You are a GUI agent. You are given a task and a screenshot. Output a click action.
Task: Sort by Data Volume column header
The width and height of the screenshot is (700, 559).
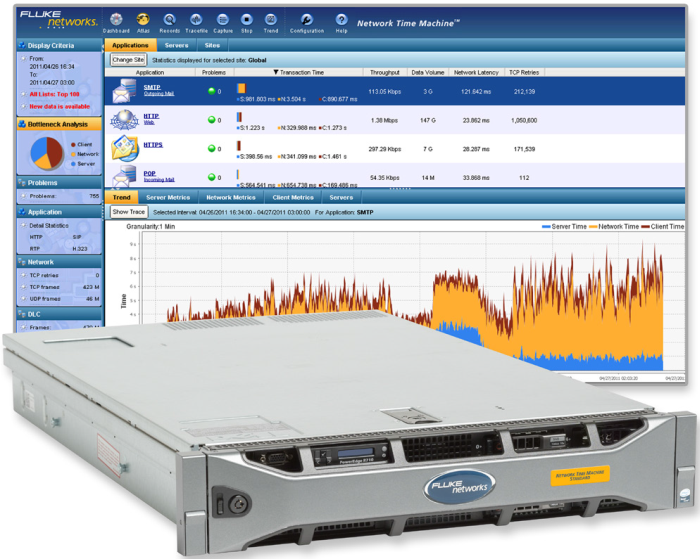[428, 72]
